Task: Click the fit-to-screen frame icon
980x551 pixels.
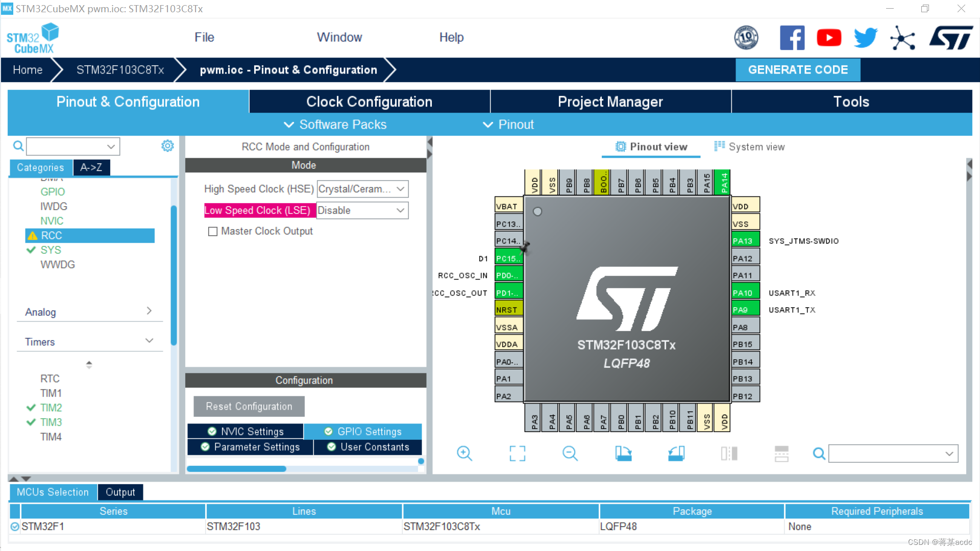Action: [517, 453]
